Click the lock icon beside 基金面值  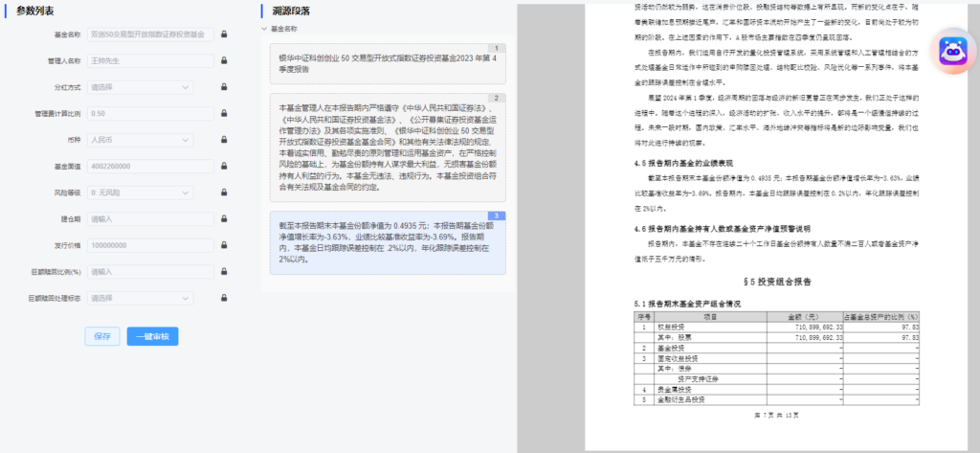pyautogui.click(x=224, y=167)
